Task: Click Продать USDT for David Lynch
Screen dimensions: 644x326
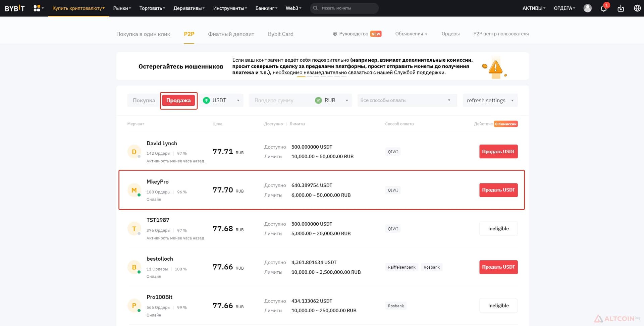Action: (x=498, y=152)
